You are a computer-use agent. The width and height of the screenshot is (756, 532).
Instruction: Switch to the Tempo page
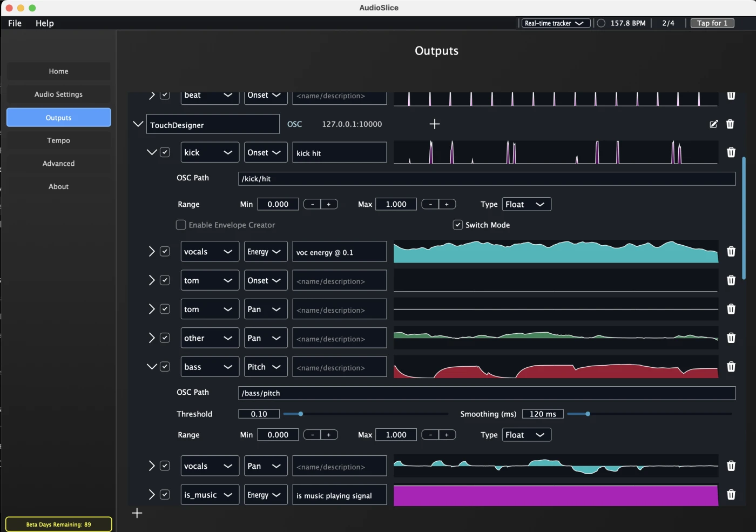pyautogui.click(x=58, y=140)
